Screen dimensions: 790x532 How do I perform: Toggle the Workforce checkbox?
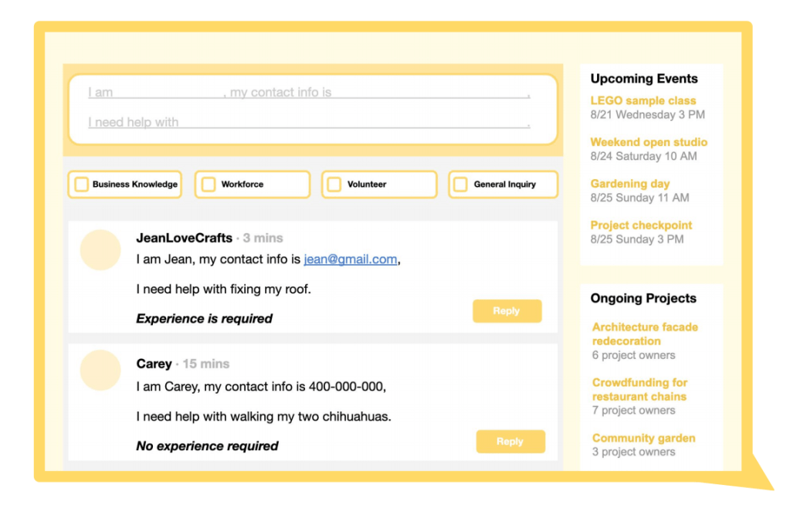point(209,185)
